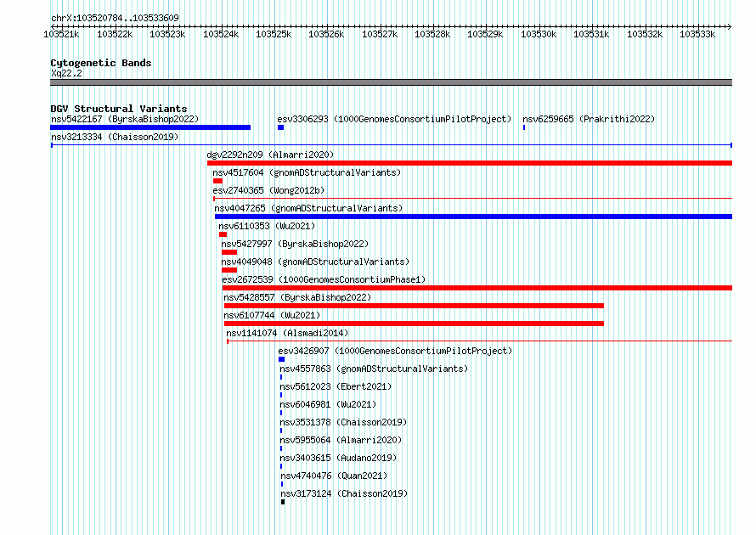
Task: Open nsv3531378 (Chaisson2019) variant
Action: 343,422
